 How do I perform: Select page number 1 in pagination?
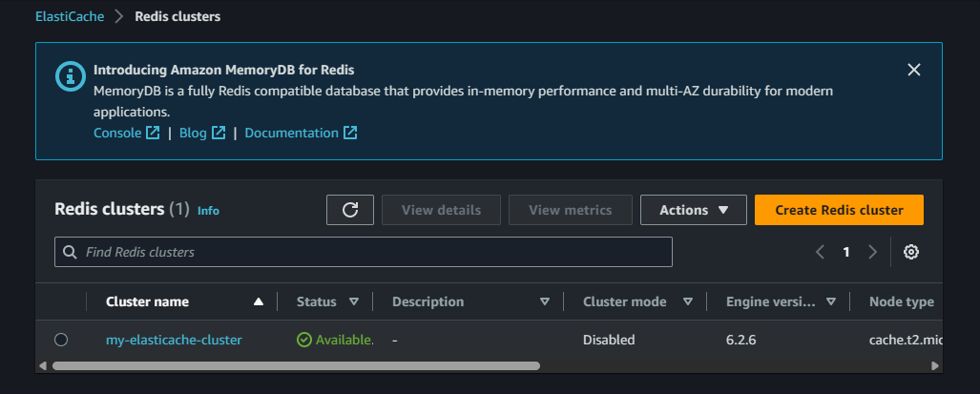pos(846,252)
